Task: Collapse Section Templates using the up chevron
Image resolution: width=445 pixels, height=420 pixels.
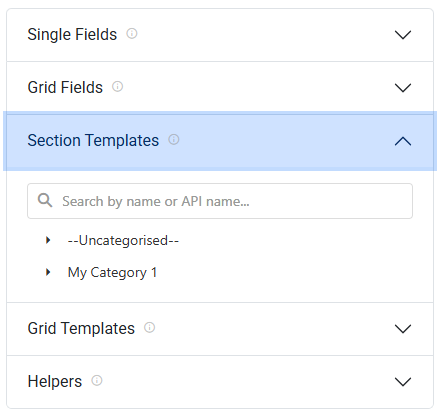Action: [403, 141]
